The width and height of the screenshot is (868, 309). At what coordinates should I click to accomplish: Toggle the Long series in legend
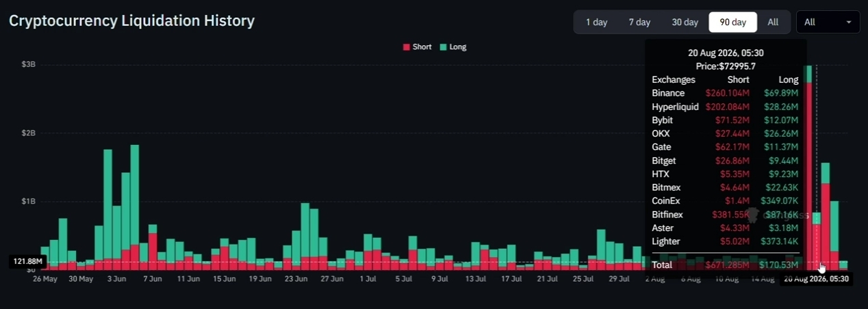[452, 46]
